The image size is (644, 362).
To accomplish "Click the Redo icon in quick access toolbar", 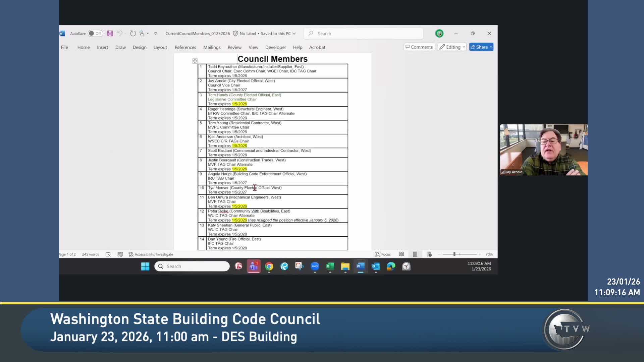I will click(133, 34).
